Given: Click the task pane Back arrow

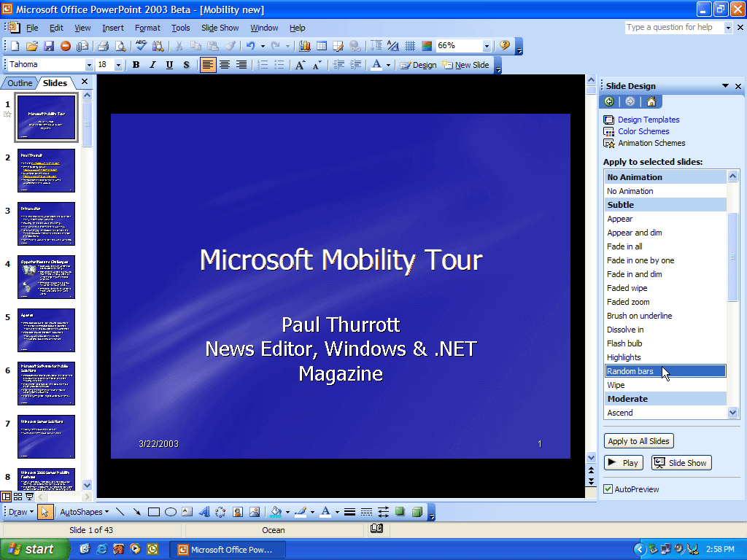Looking at the screenshot, I should pyautogui.click(x=609, y=101).
